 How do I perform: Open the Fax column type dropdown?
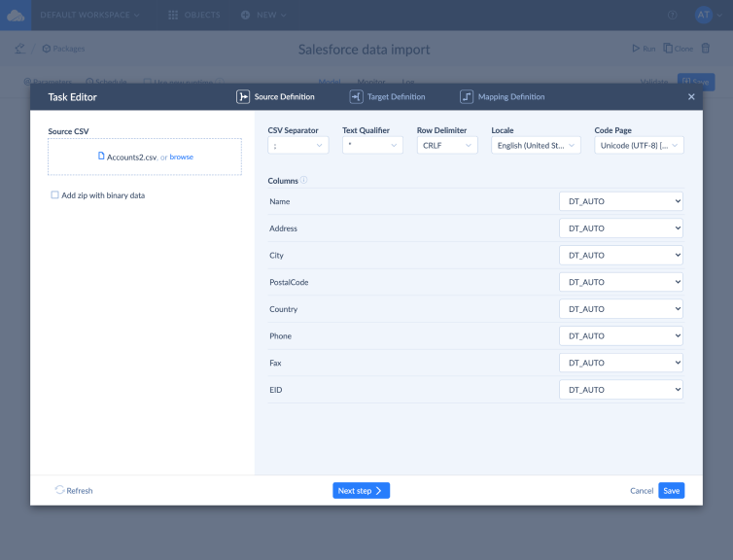(621, 363)
